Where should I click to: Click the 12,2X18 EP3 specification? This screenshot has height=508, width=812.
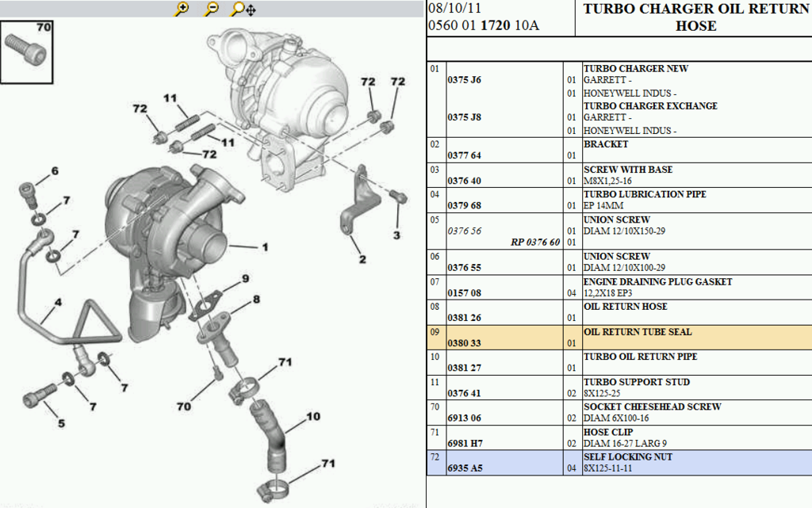[x=608, y=292]
